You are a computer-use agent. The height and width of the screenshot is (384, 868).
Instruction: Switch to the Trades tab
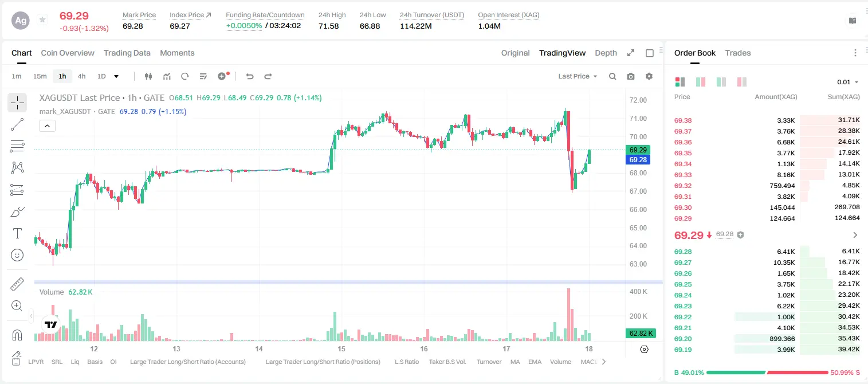point(738,53)
